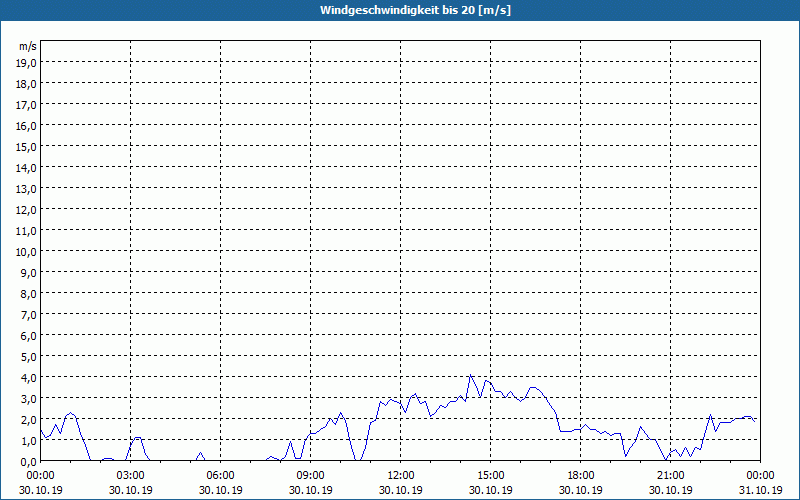Click the '12,0' y-axis label

coord(27,210)
